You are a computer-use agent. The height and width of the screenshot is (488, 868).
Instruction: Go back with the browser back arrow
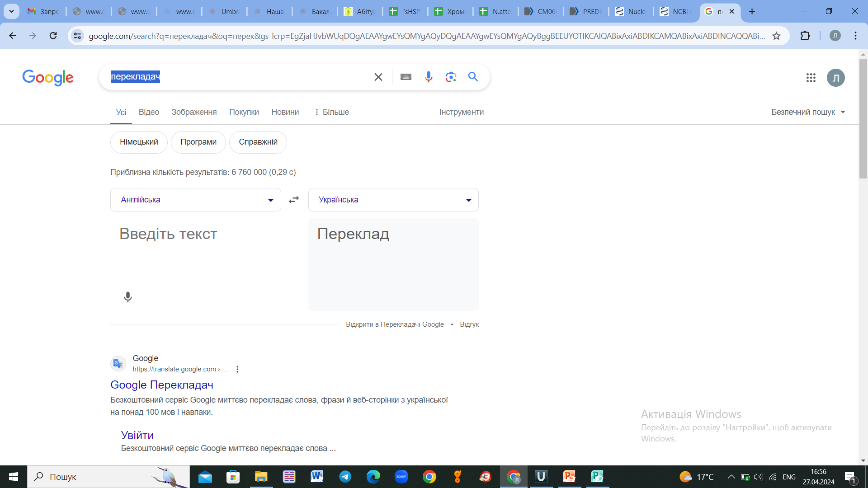(x=13, y=36)
